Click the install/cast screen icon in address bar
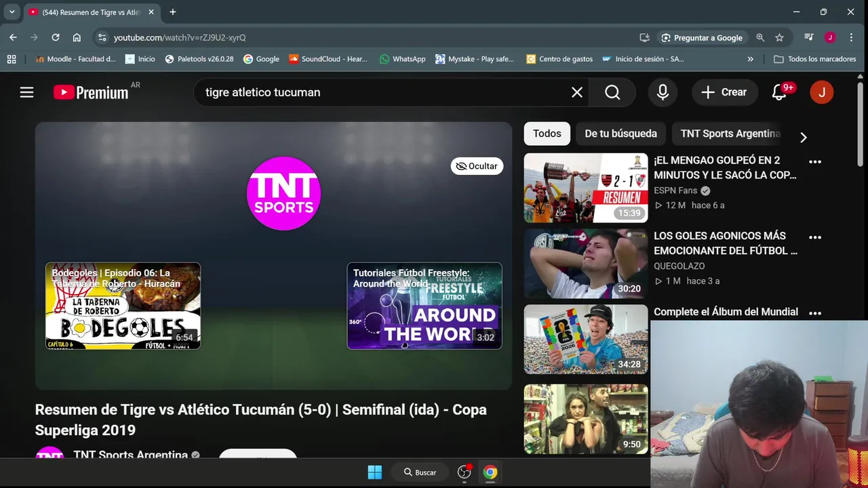This screenshot has height=488, width=868. pos(644,37)
